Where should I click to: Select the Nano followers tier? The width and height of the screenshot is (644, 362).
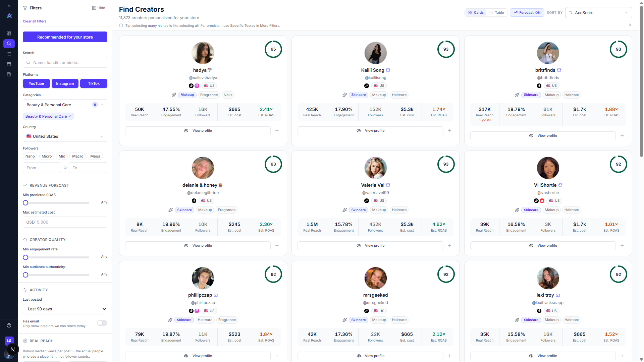coord(30,156)
